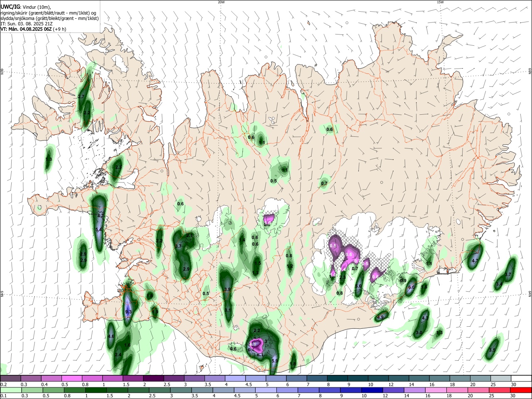Click the 'VT: Mán. 04.08.2025 06Z' valid time
This screenshot has height=399, width=532.
tap(25, 29)
